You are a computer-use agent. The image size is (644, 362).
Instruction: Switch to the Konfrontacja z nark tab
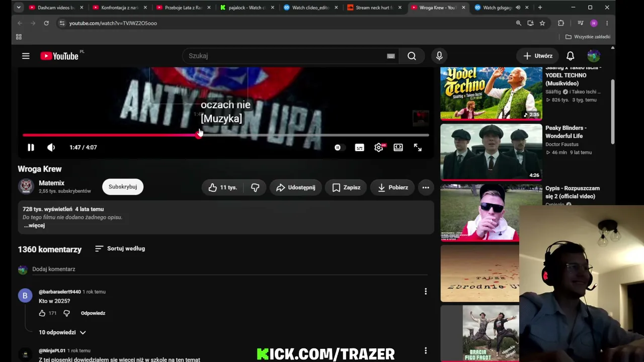click(120, 8)
